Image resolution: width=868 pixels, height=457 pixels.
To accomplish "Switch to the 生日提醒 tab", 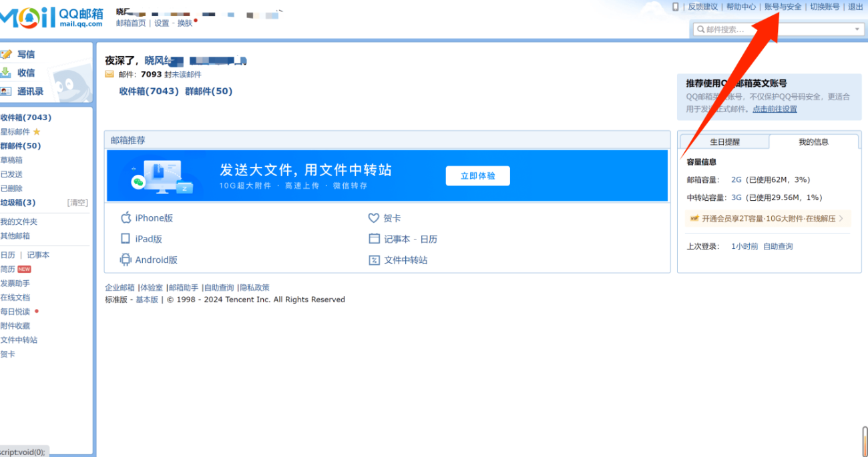I will [726, 141].
